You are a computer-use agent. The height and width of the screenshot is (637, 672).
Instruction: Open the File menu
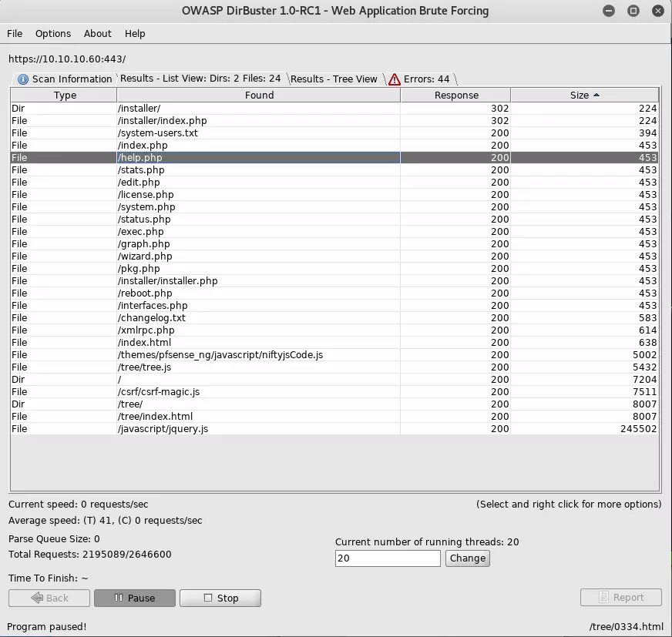(15, 34)
